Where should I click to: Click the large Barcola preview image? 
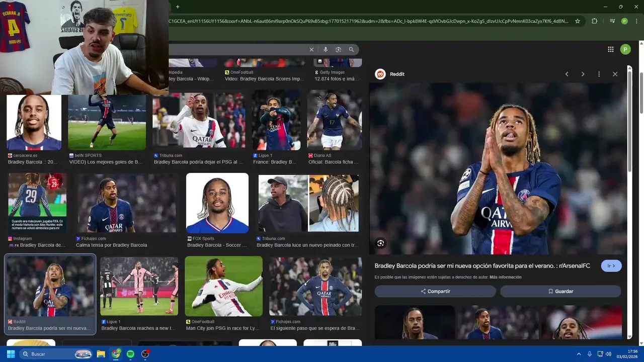(x=498, y=168)
